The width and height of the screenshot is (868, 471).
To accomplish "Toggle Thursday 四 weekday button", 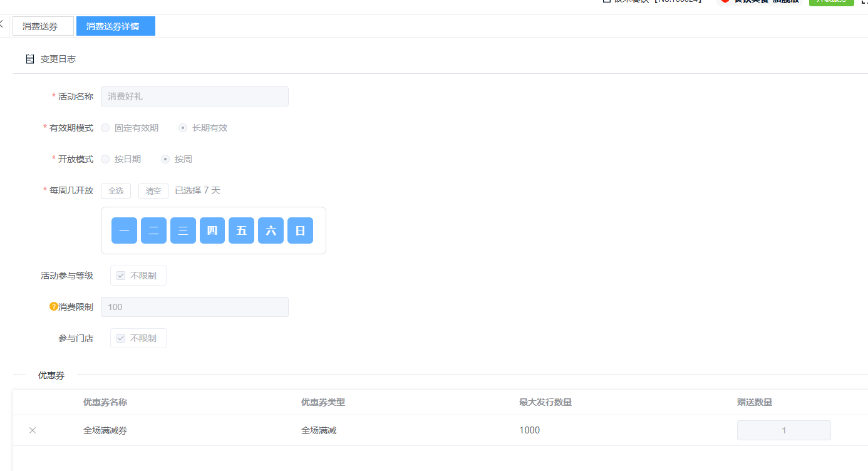I will [212, 230].
